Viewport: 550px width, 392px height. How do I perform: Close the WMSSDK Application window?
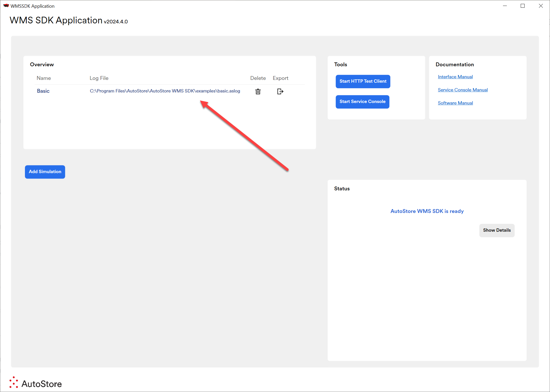tap(541, 6)
